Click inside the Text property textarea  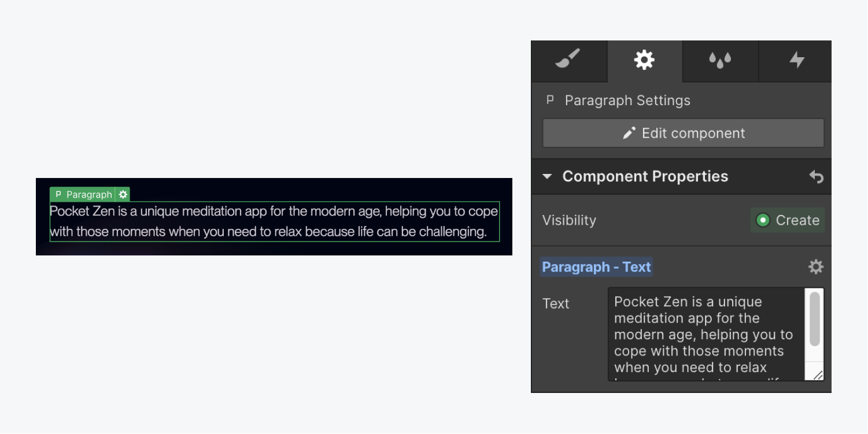click(x=706, y=334)
